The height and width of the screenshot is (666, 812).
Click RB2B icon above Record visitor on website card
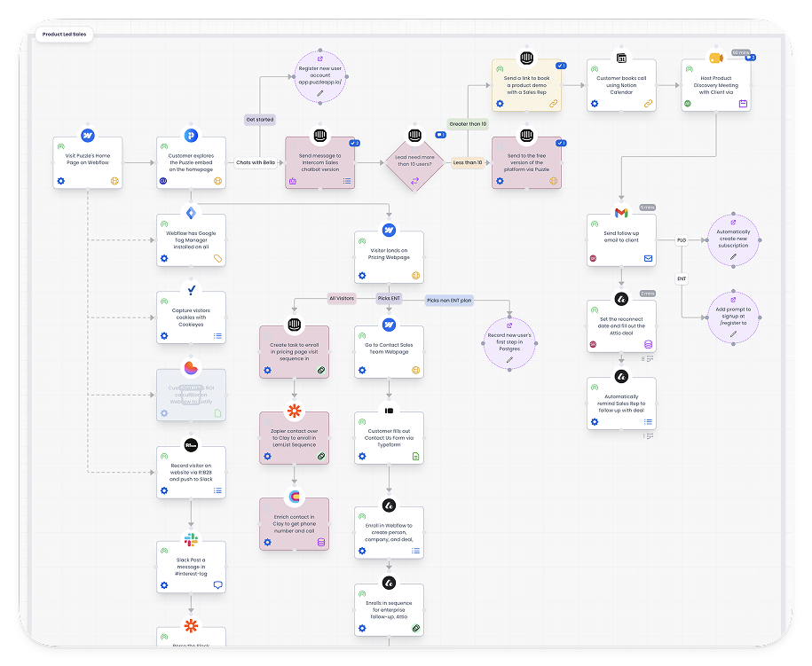191,445
